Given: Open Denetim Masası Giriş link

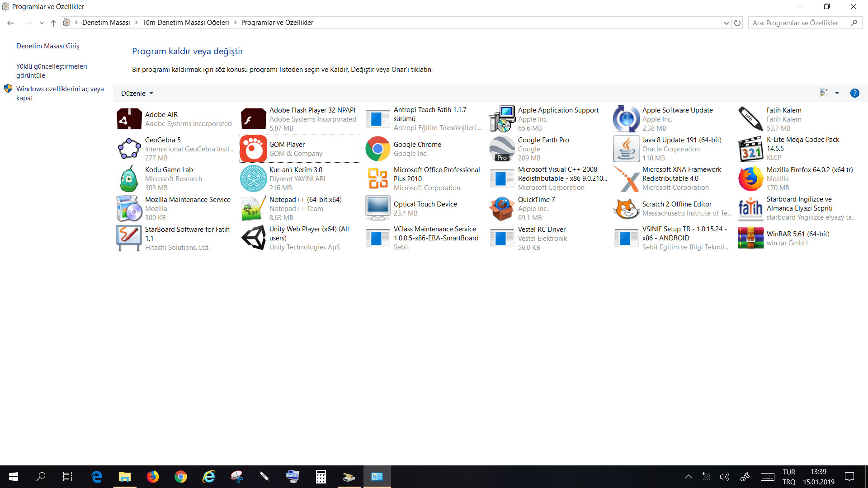Looking at the screenshot, I should pyautogui.click(x=47, y=46).
